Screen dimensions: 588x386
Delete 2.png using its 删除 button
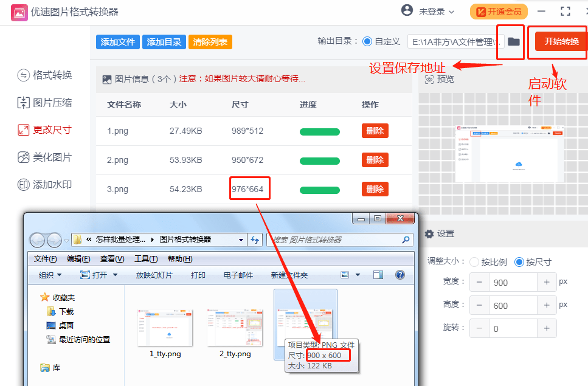(x=375, y=160)
